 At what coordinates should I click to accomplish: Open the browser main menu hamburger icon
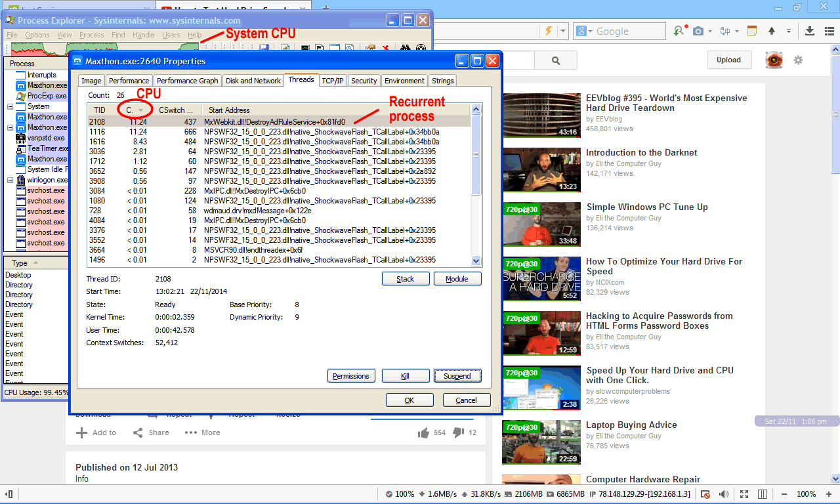[x=828, y=31]
